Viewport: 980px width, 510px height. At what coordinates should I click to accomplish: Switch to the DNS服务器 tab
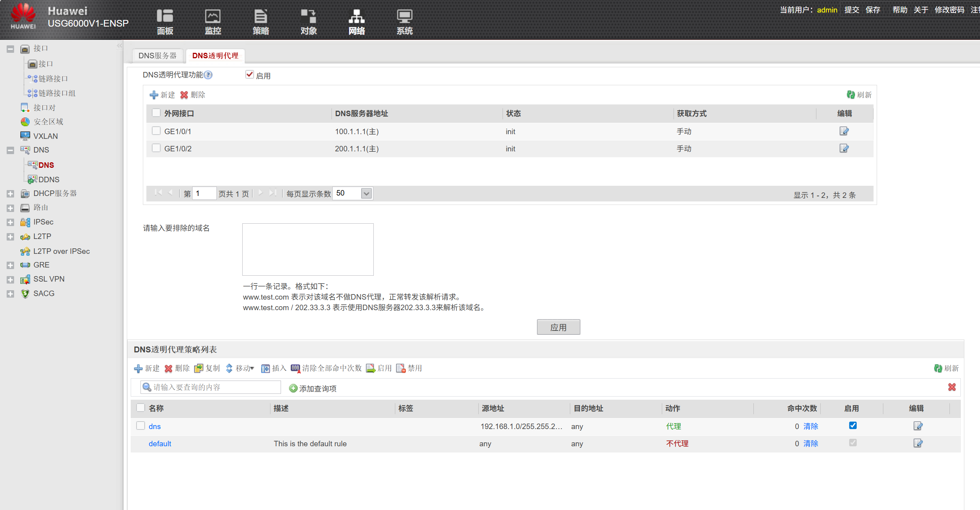[157, 56]
